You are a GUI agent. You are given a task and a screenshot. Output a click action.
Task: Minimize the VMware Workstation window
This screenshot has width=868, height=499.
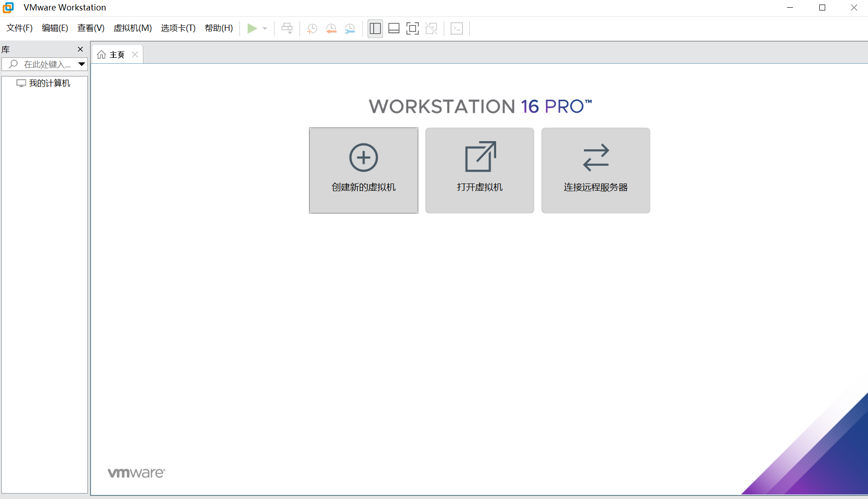click(x=790, y=8)
